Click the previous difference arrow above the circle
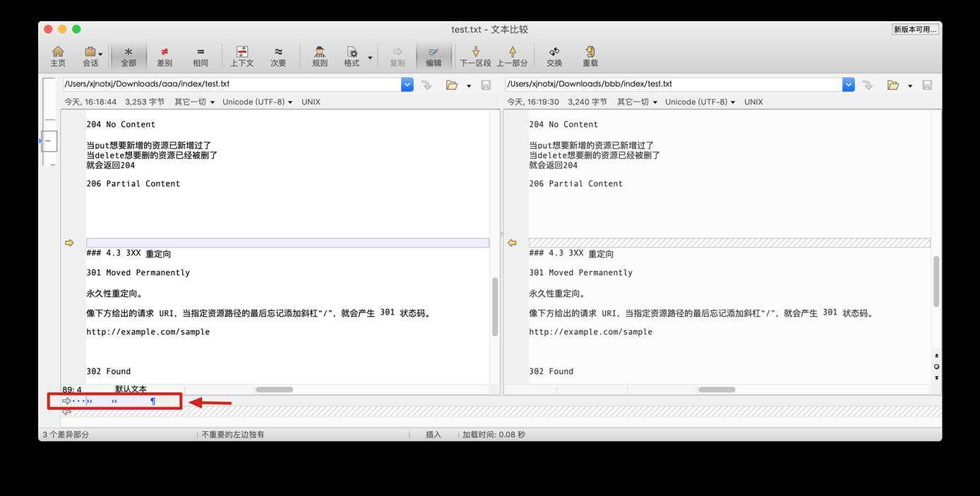This screenshot has height=496, width=980. point(936,356)
